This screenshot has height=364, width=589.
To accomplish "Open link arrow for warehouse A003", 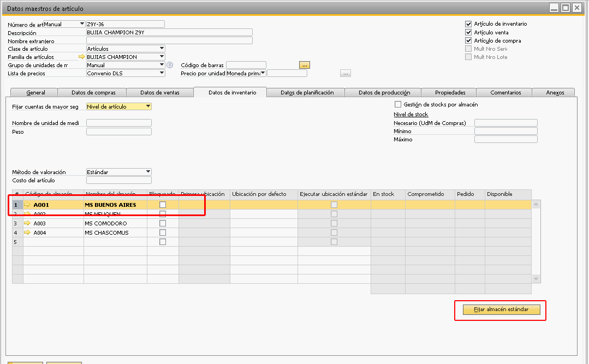I will (27, 224).
